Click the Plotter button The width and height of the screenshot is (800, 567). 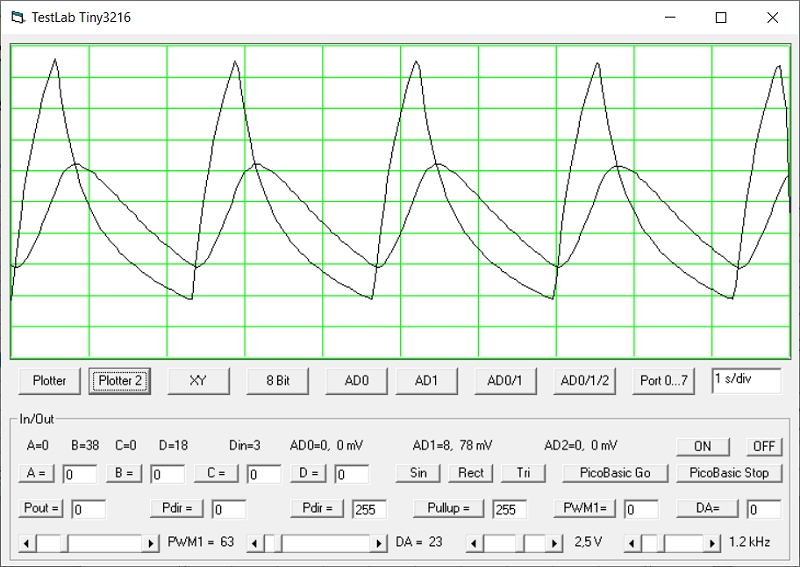[x=50, y=381]
